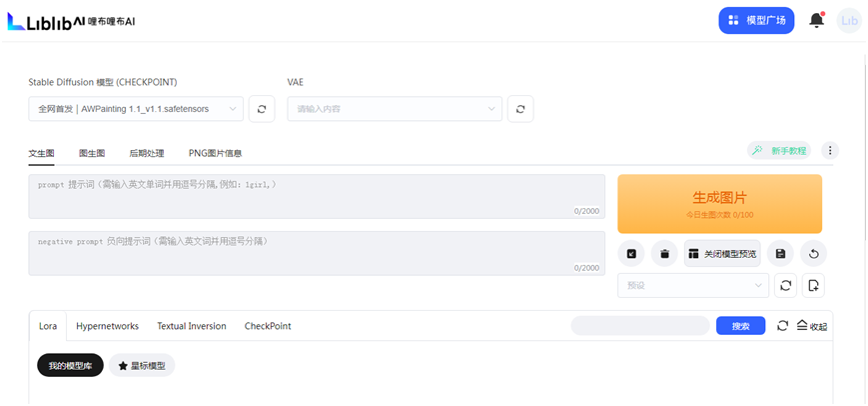The image size is (868, 406).
Task: Click the circular undo arrow icon
Action: pos(813,254)
